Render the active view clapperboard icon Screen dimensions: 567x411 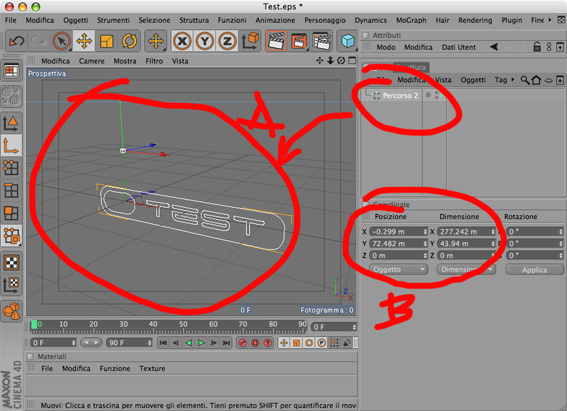pos(276,41)
